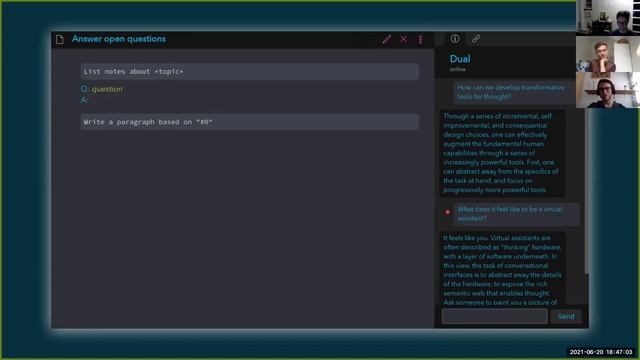The width and height of the screenshot is (640, 360).
Task: Click the 'A:' answer line
Action: click(x=84, y=100)
